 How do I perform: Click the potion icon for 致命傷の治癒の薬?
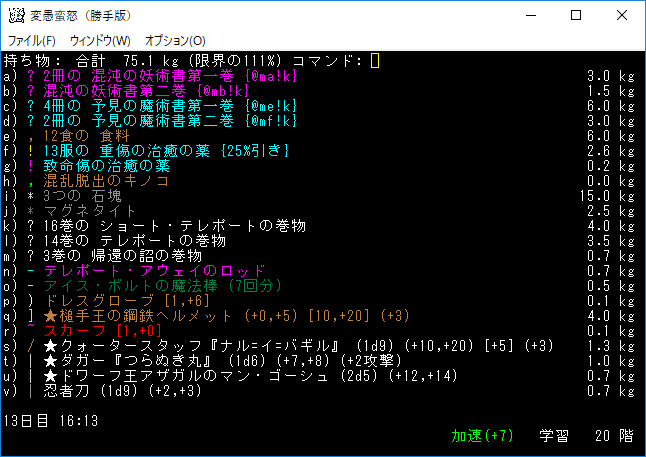click(32, 166)
